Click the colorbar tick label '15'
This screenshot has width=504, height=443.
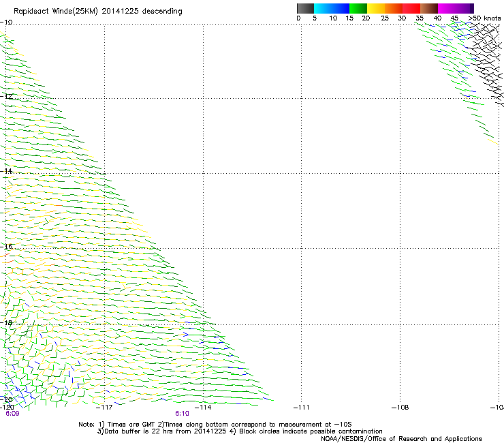click(x=349, y=18)
